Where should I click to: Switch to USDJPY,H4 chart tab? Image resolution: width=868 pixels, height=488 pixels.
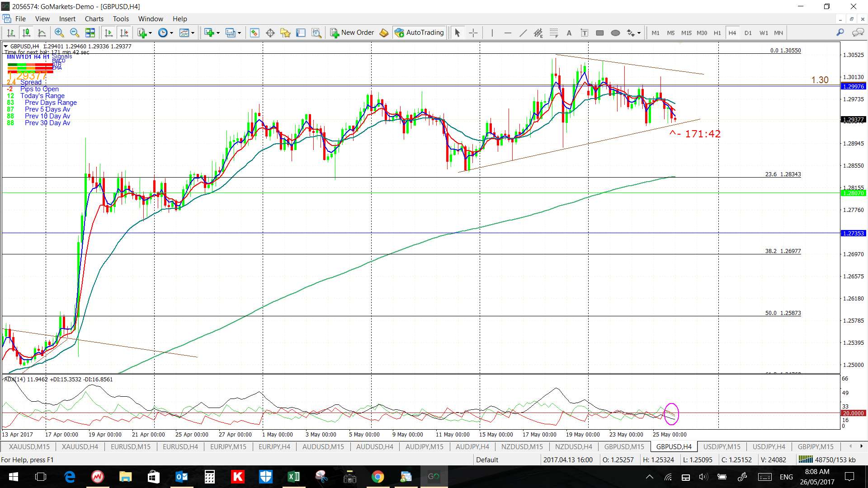pyautogui.click(x=769, y=446)
